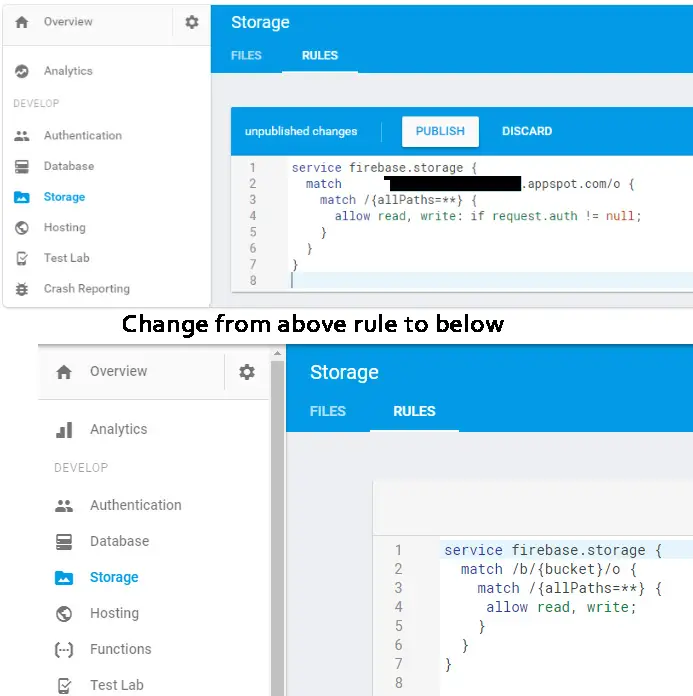Click the Overview home icon in top panel
Image resolution: width=693 pixels, height=696 pixels.
tap(22, 22)
